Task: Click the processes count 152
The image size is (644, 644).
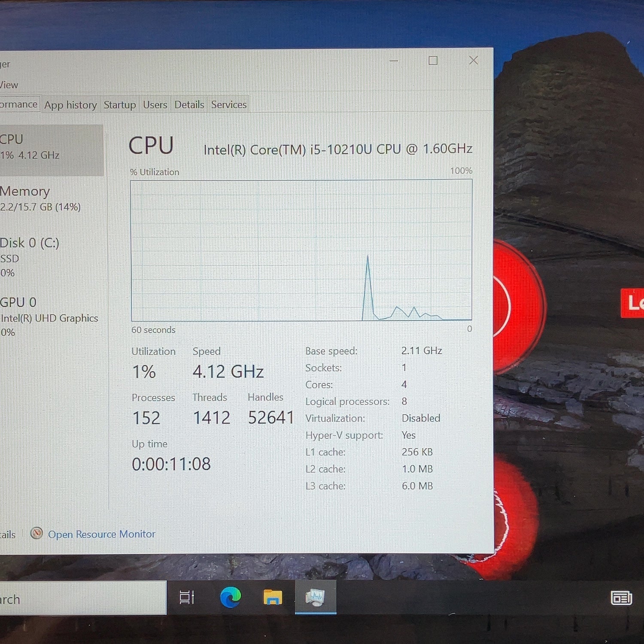Action: point(146,418)
